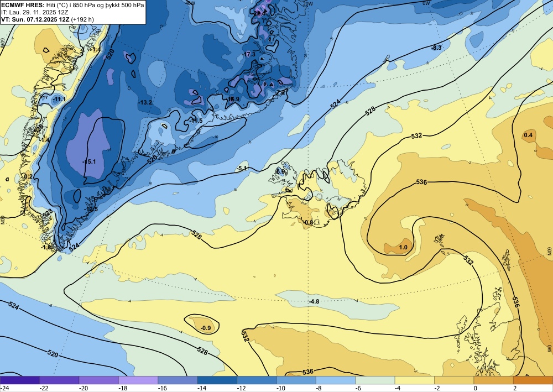Click the 20W longitude label
The height and width of the screenshot is (392, 553).
(309, 3)
